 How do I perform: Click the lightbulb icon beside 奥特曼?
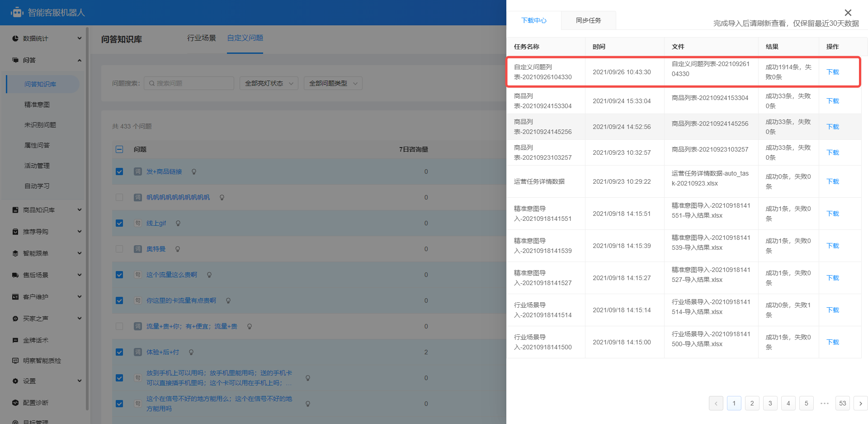tap(178, 249)
